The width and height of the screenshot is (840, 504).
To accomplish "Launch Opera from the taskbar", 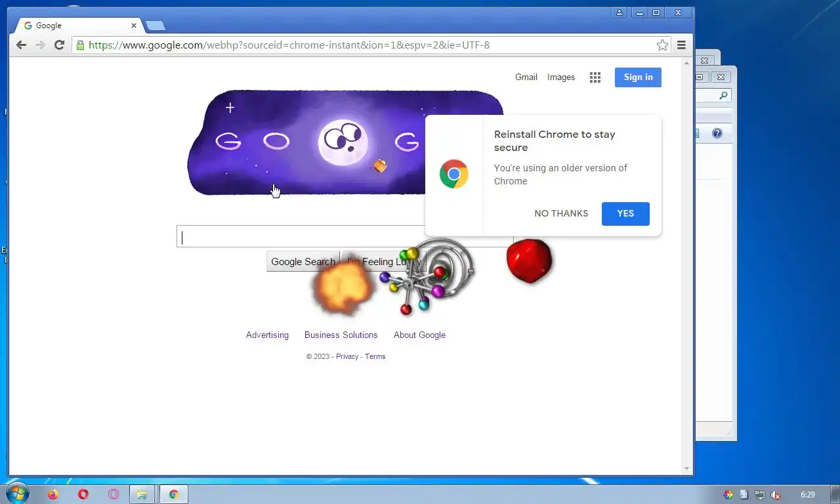I will coord(83,494).
